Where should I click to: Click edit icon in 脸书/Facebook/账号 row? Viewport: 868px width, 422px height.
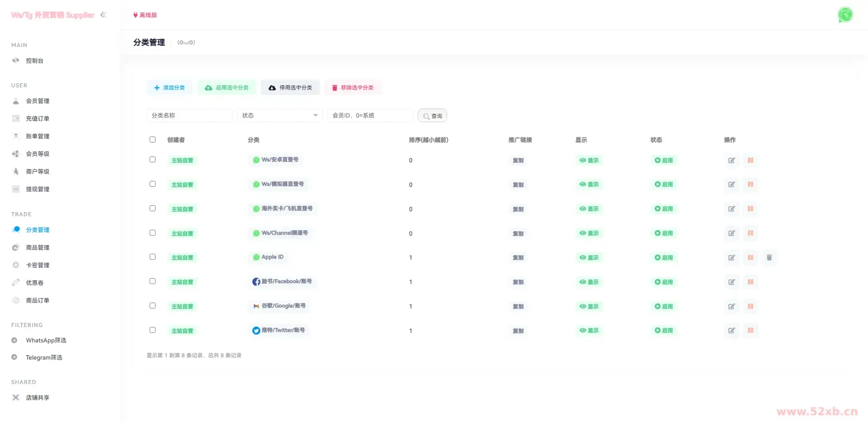pos(731,282)
